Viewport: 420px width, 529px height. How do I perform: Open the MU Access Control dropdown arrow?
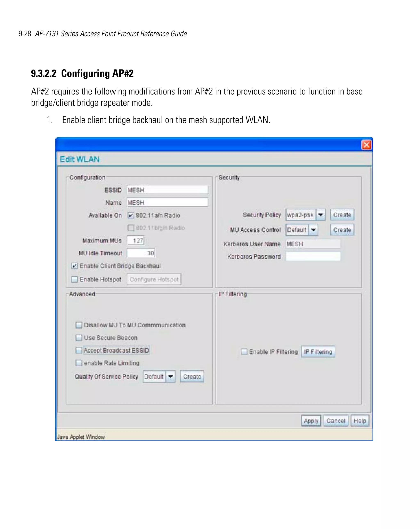pyautogui.click(x=313, y=230)
